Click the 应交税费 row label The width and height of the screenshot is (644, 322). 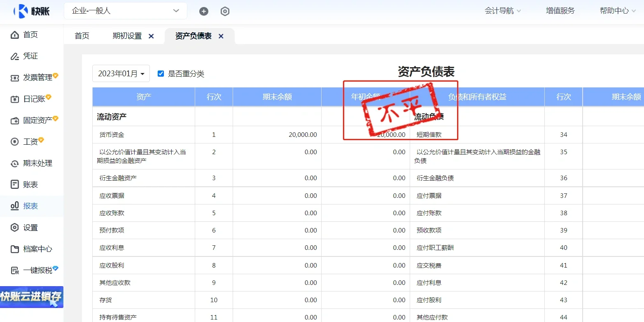point(429,266)
